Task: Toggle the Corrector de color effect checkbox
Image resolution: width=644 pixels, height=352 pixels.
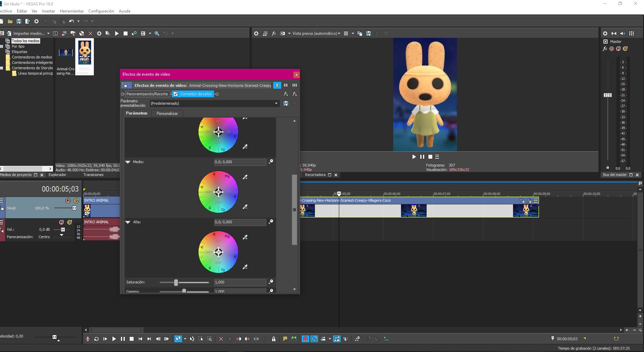Action: coord(176,94)
